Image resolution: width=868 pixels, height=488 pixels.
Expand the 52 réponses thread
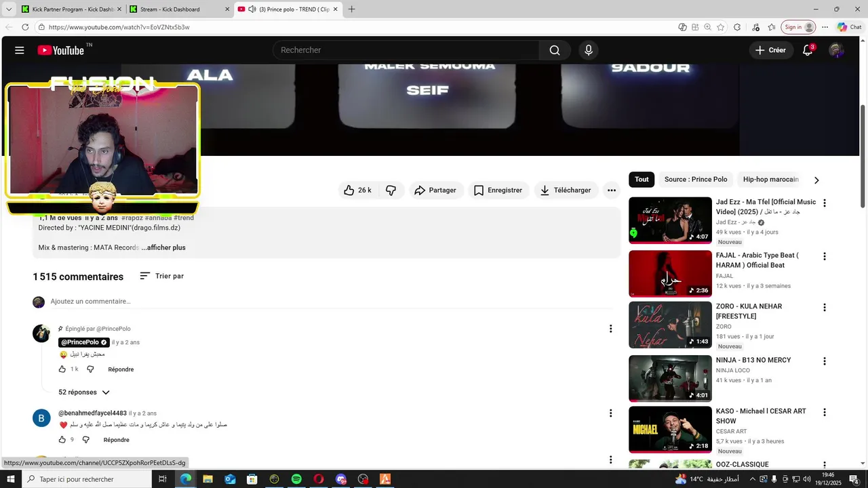[x=84, y=392]
